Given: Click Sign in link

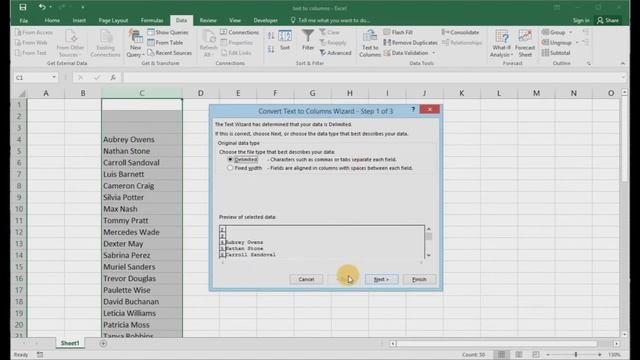Looking at the screenshot, I should (x=581, y=20).
